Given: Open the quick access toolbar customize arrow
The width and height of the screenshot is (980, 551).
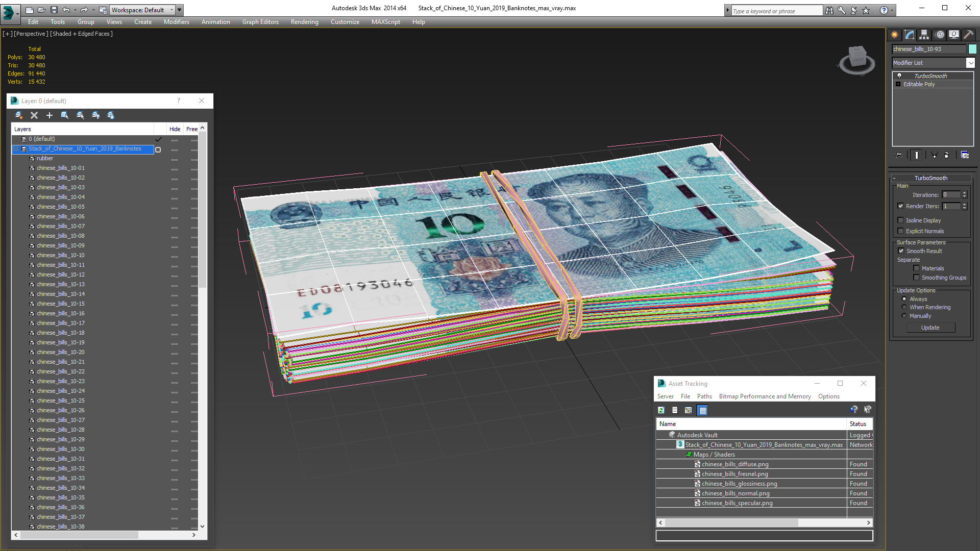Looking at the screenshot, I should 180,10.
